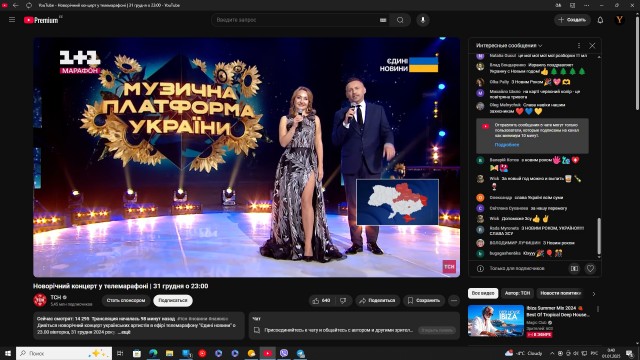Open Microsoft Edge from taskbar
This screenshot has width=640, height=360.
[x=153, y=353]
